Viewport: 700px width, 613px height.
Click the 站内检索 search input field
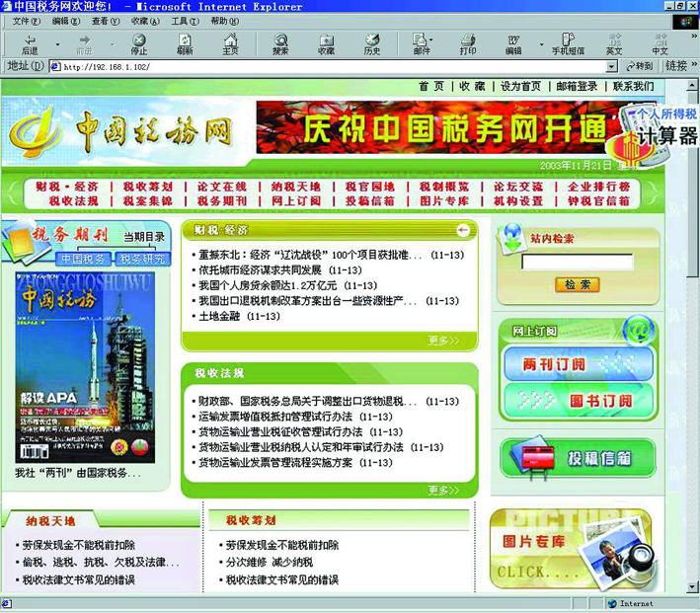tap(577, 263)
